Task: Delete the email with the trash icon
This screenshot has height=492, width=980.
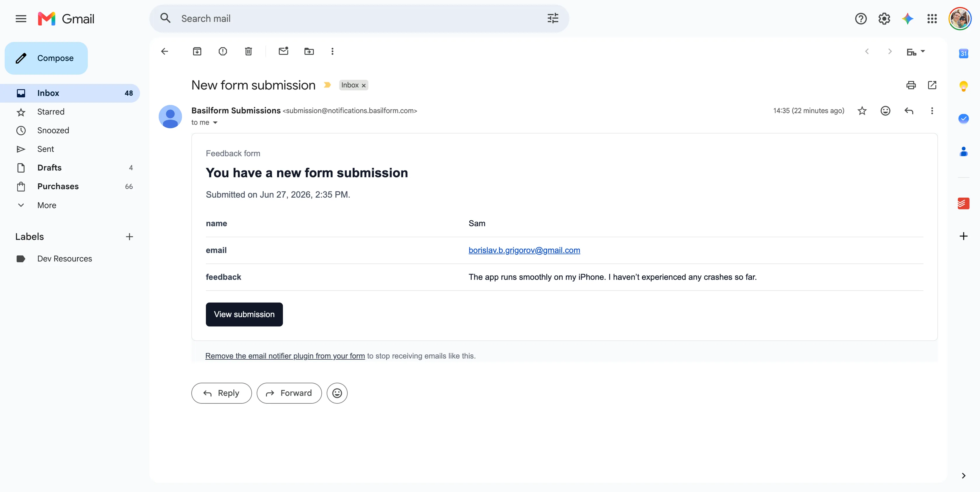Action: coord(249,51)
